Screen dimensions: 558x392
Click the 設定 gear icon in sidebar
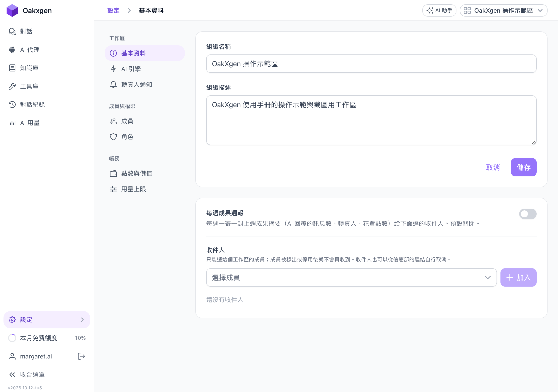(x=12, y=320)
